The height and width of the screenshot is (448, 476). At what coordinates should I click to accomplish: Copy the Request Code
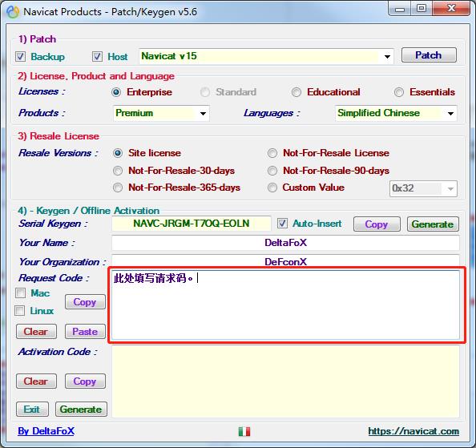tap(85, 302)
